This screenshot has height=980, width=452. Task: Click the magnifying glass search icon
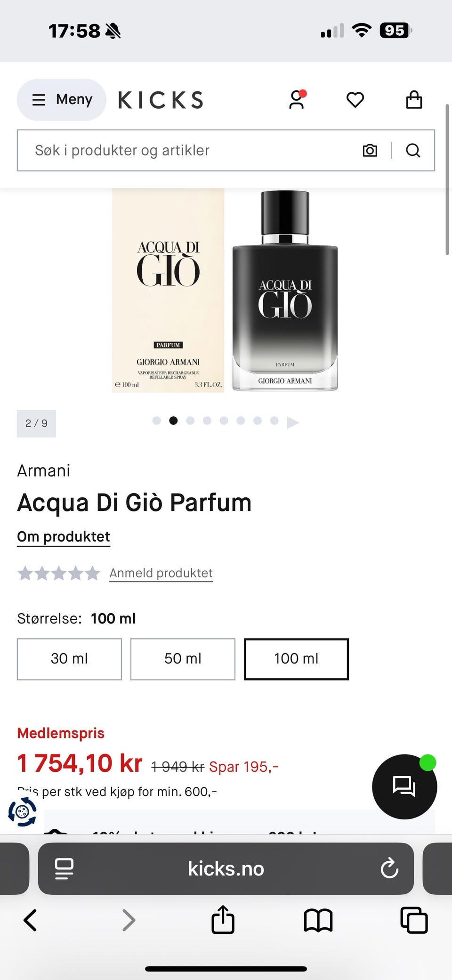click(413, 151)
